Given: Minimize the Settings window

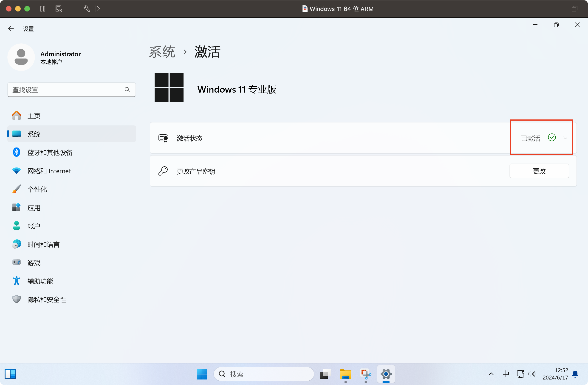Looking at the screenshot, I should pyautogui.click(x=535, y=25).
